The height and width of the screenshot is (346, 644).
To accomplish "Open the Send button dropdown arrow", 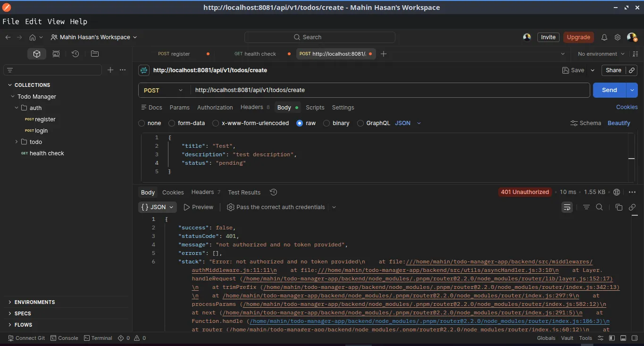I will [632, 90].
